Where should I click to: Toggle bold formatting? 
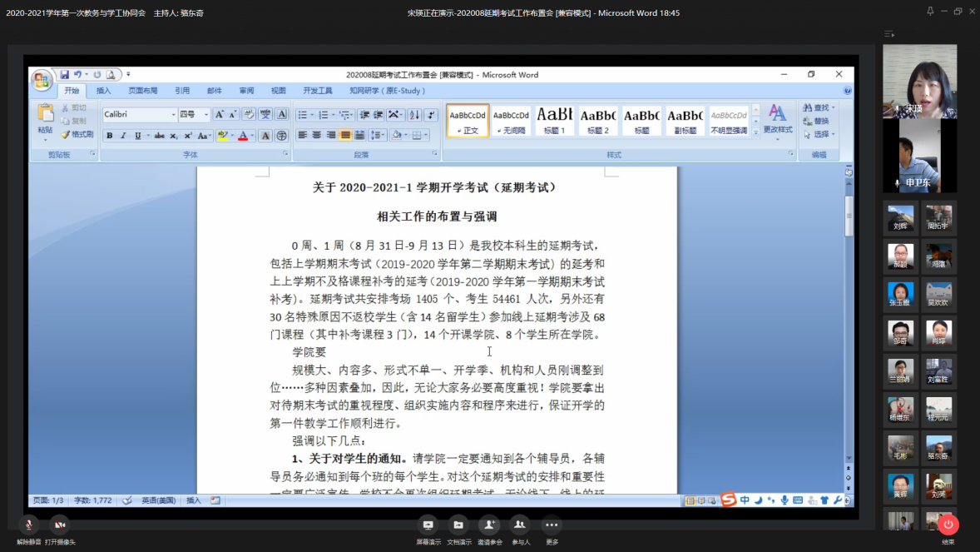tap(109, 136)
